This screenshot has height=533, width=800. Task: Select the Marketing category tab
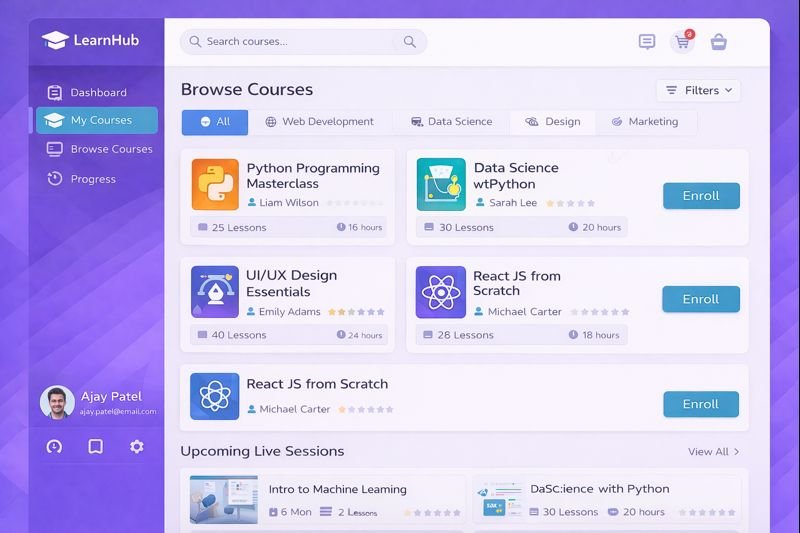644,122
